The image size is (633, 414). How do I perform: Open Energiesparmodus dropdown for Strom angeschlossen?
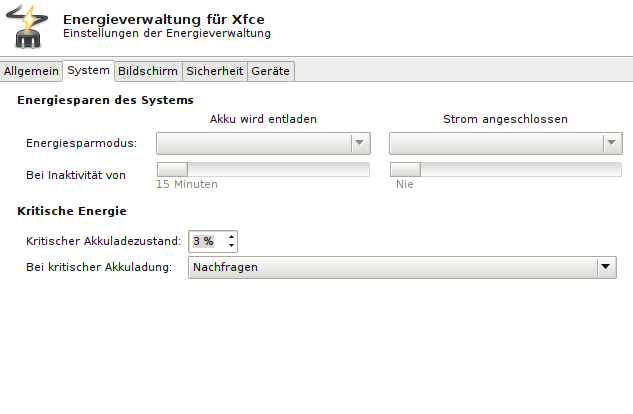tap(505, 143)
